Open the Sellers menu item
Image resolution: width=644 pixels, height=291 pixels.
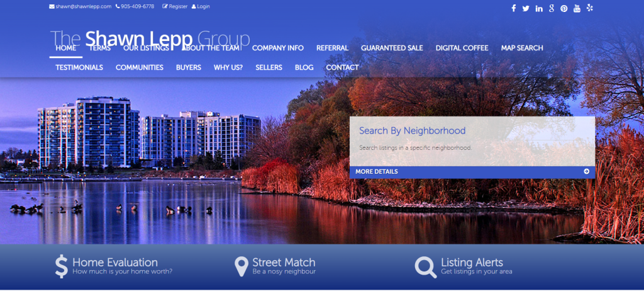(x=269, y=67)
